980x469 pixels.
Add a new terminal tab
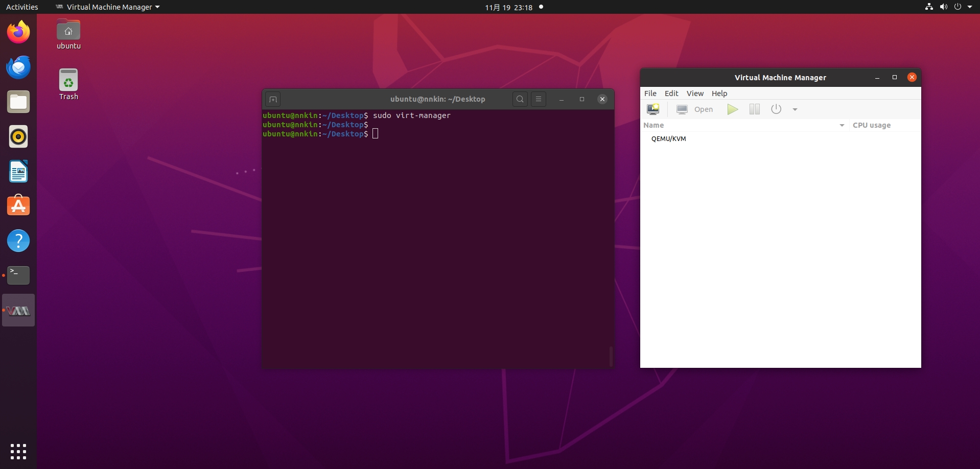[x=273, y=99]
